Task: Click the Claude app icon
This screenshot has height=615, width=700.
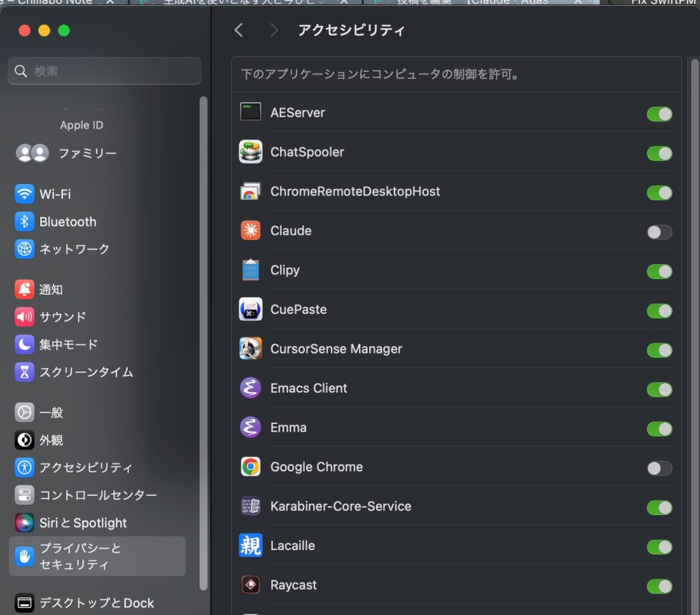Action: pyautogui.click(x=250, y=231)
